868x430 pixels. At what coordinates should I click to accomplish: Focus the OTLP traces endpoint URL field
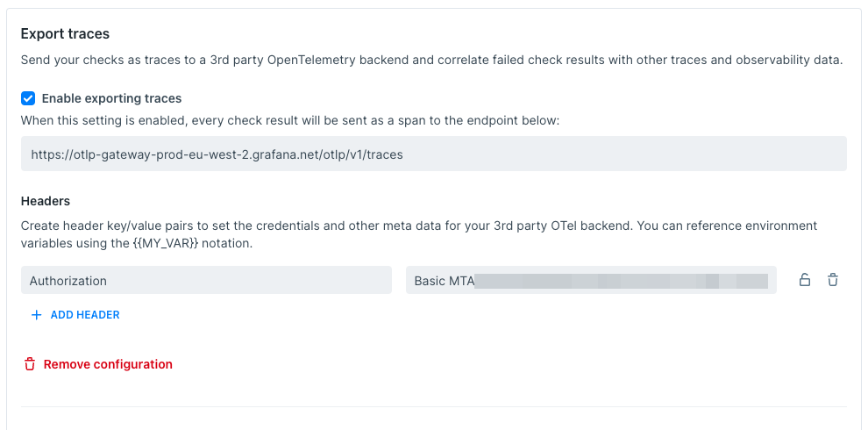click(x=433, y=154)
